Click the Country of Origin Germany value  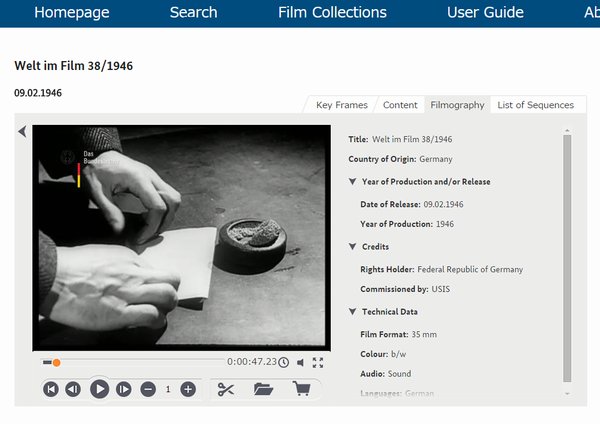pyautogui.click(x=436, y=159)
